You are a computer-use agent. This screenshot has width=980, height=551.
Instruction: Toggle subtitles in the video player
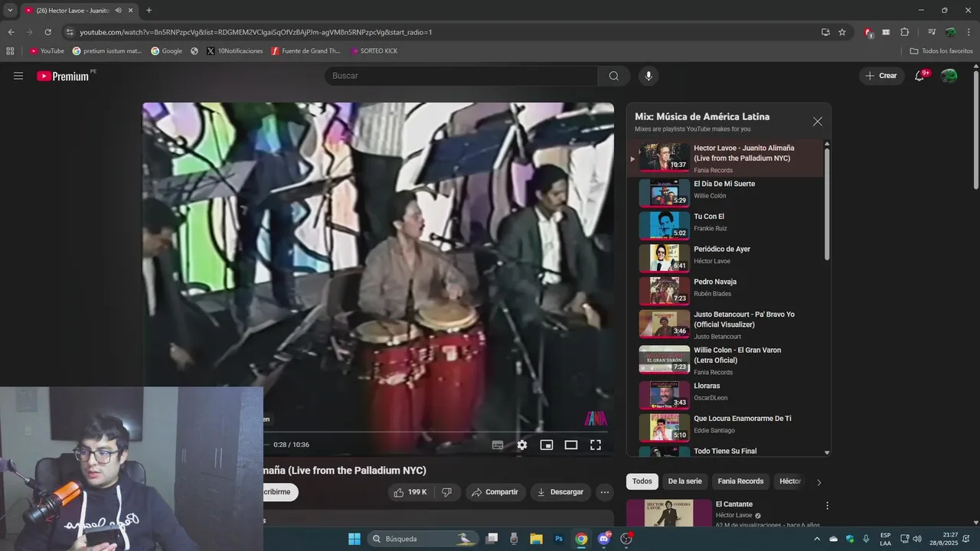(x=498, y=445)
